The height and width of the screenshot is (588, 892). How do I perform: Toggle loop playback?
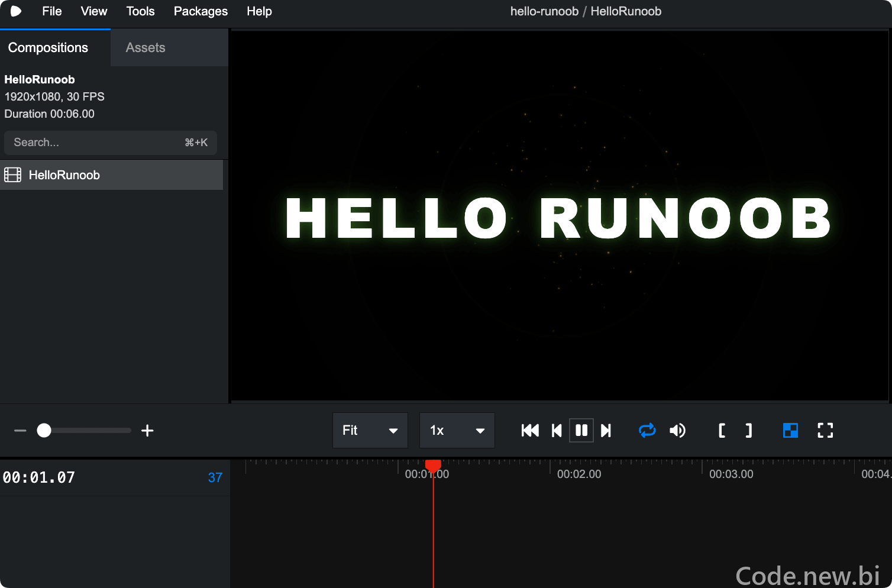pos(648,430)
